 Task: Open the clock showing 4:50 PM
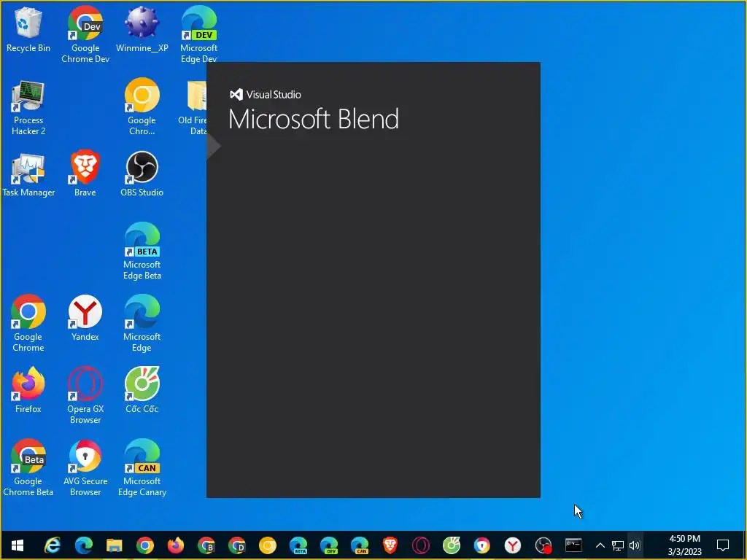(x=684, y=545)
